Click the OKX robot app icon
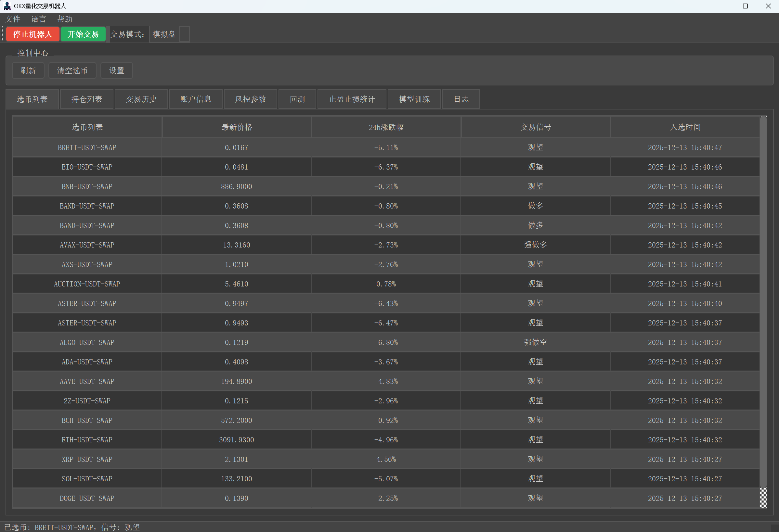Viewport: 779px width, 532px height. pos(7,6)
